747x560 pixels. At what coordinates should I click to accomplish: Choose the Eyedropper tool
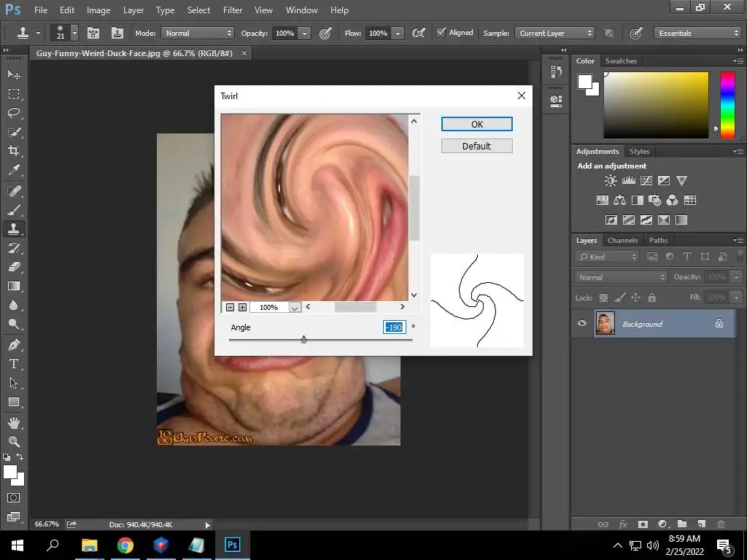tap(13, 170)
